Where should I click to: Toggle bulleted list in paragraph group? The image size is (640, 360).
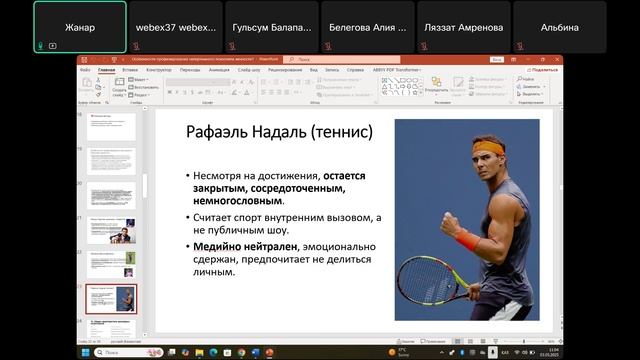click(264, 82)
